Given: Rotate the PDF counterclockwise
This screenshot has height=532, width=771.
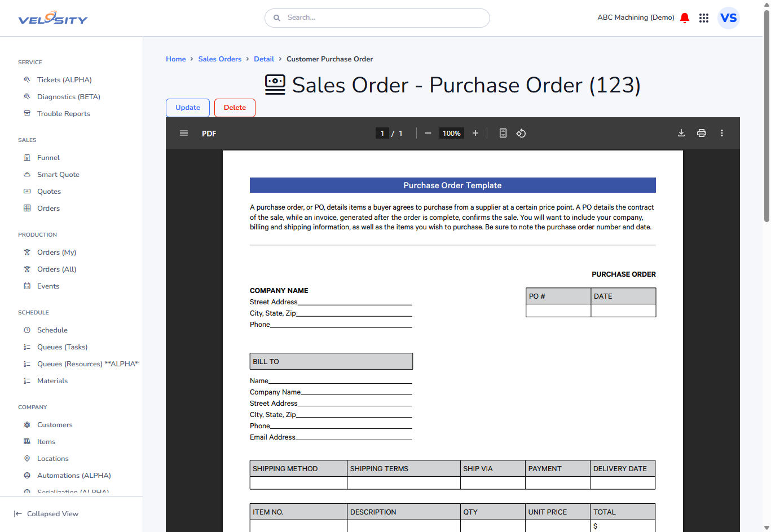Looking at the screenshot, I should click(521, 133).
